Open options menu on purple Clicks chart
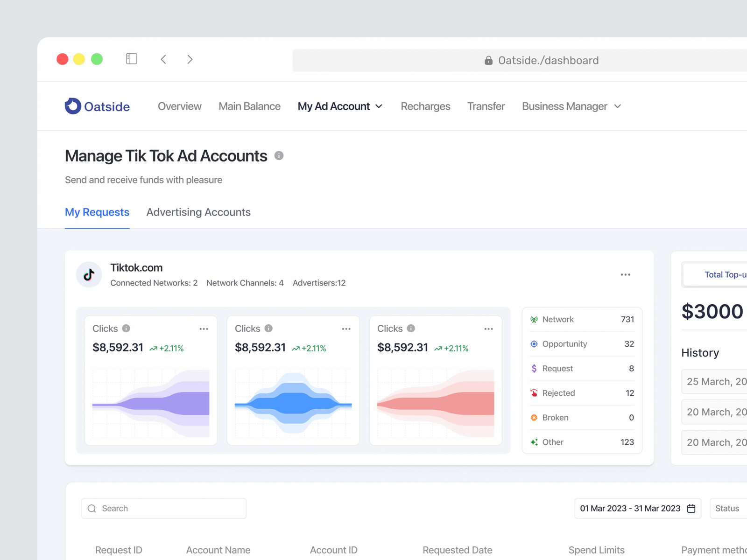Viewport: 747px width, 560px height. 204,329
